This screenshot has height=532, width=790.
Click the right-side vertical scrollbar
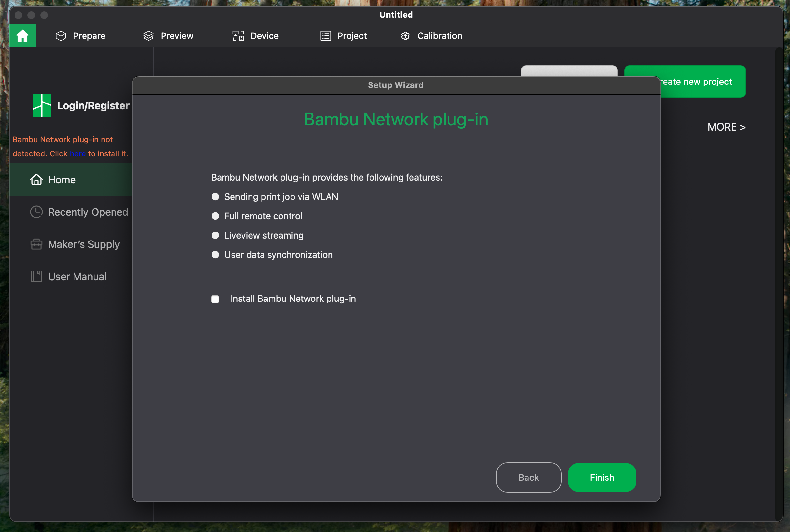pyautogui.click(x=779, y=271)
